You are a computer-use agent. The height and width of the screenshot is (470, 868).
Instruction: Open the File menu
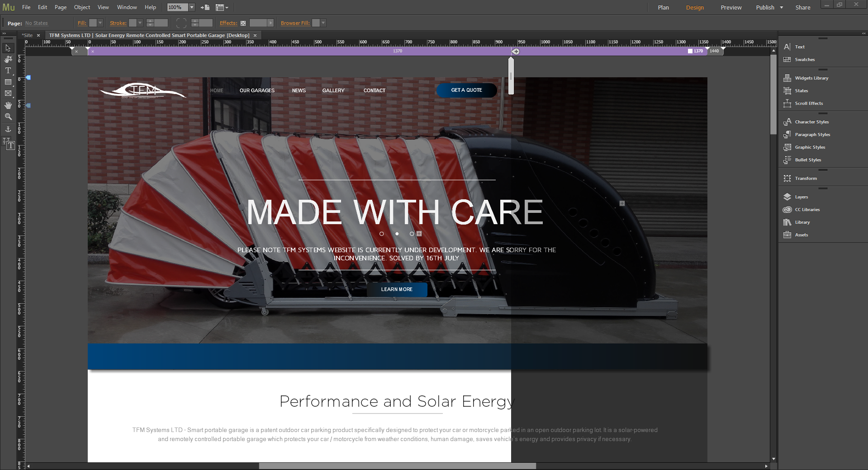coord(26,7)
